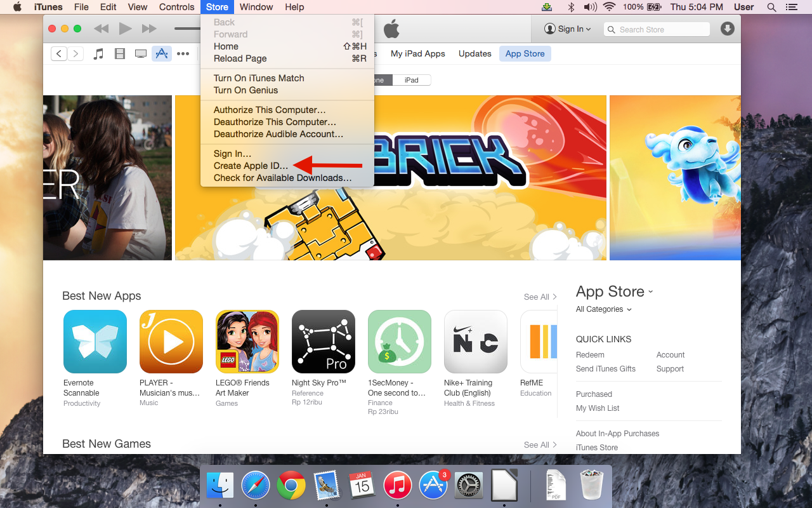Image resolution: width=812 pixels, height=508 pixels.
Task: Open the center featured game banner
Action: [390, 178]
